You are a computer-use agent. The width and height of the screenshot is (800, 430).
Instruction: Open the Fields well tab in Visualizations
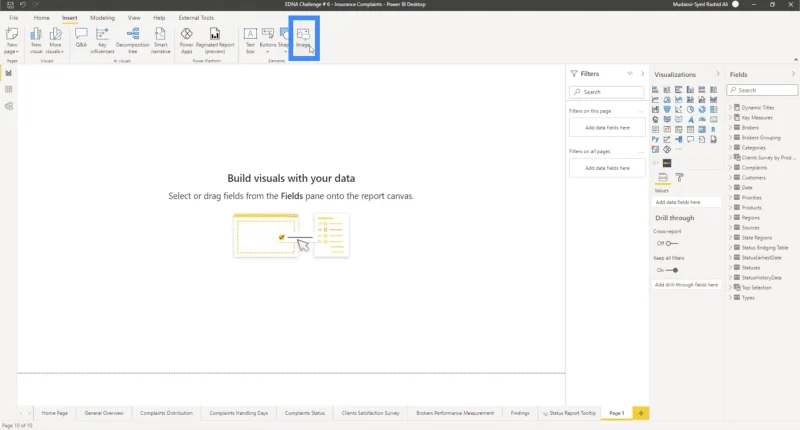(x=662, y=178)
